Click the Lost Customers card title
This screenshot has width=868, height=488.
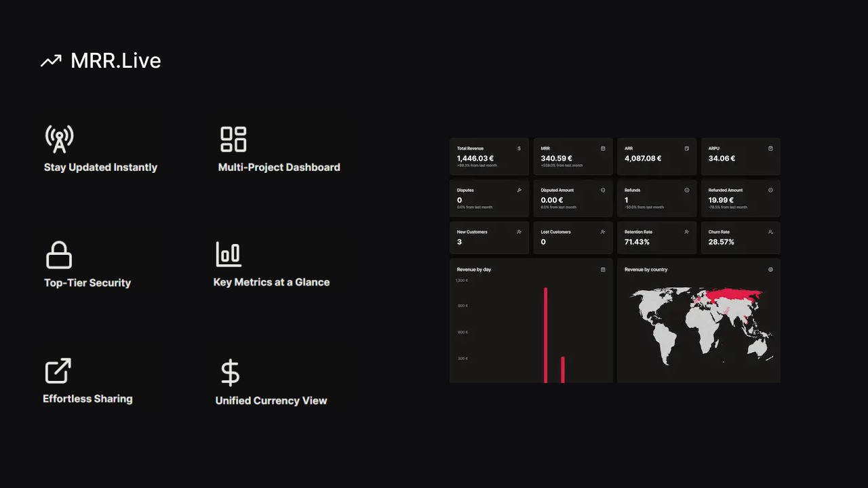point(555,232)
